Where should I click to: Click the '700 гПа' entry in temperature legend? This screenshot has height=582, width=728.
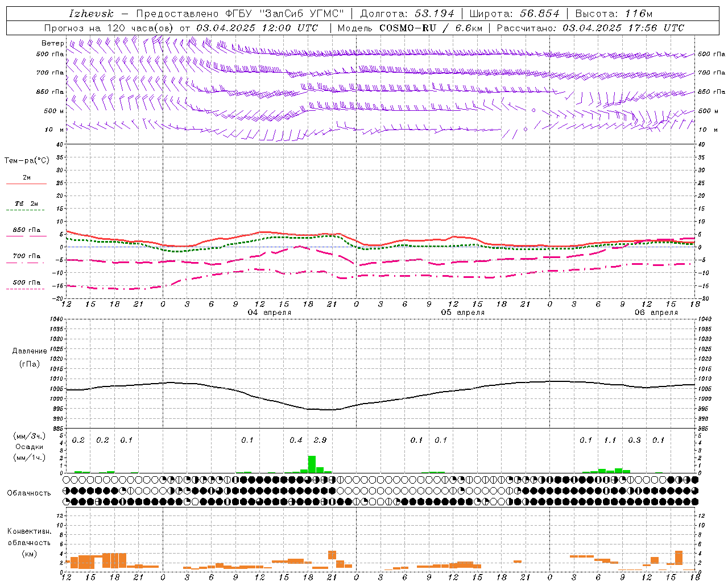(x=26, y=256)
